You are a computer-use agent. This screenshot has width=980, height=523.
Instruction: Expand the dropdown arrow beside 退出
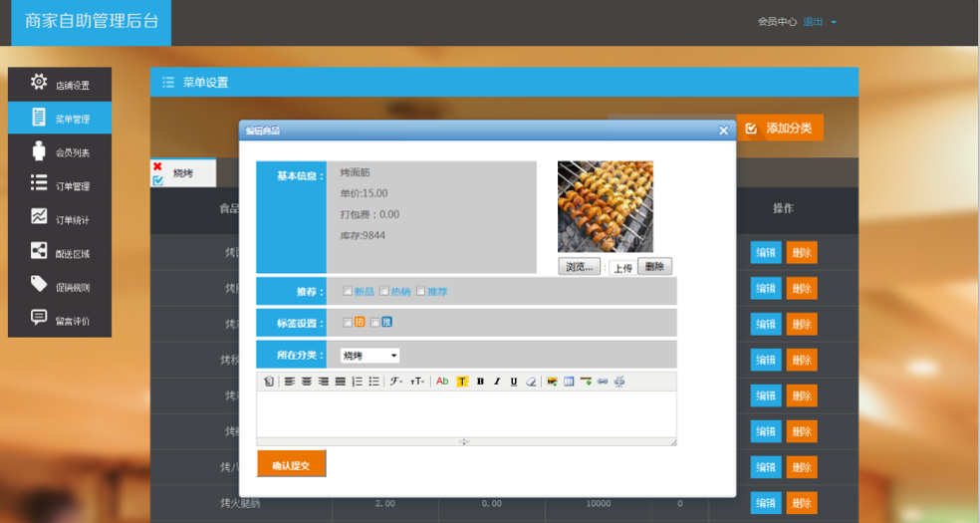pos(834,23)
